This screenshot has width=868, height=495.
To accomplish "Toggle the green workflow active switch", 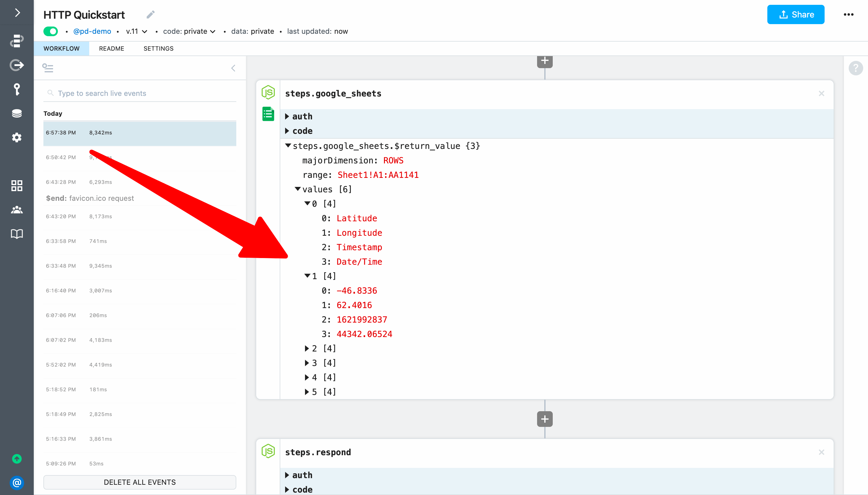I will (x=51, y=31).
